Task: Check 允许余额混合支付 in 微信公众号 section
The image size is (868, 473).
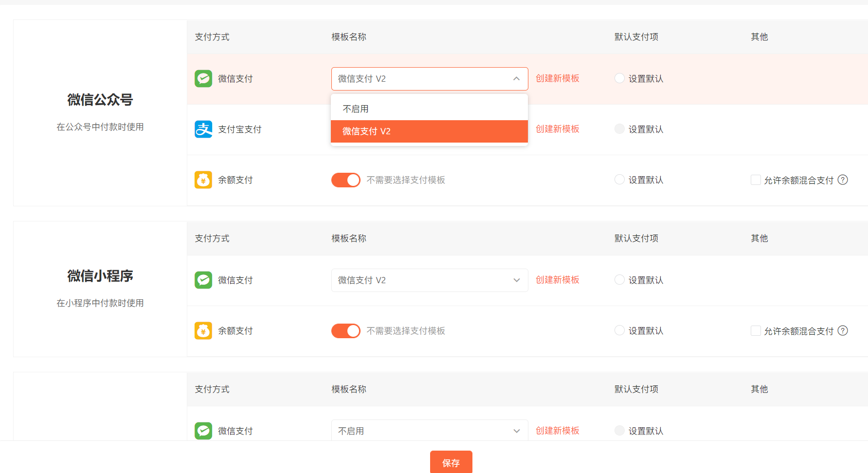Action: (x=756, y=180)
